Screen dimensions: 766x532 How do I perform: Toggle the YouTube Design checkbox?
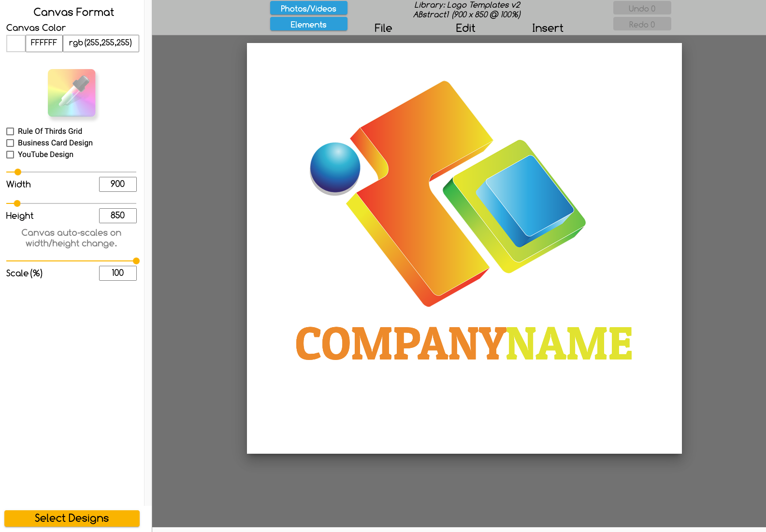tap(10, 155)
